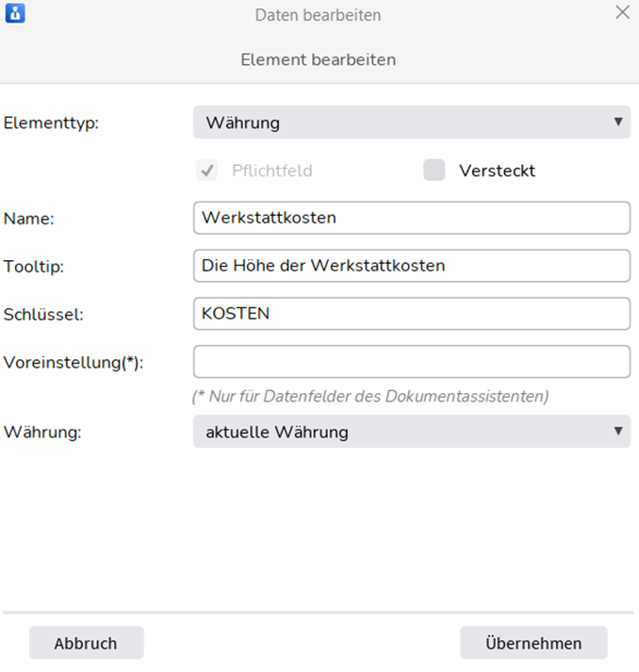Click the Versteckt label text
This screenshot has width=639, height=672.
click(x=497, y=171)
